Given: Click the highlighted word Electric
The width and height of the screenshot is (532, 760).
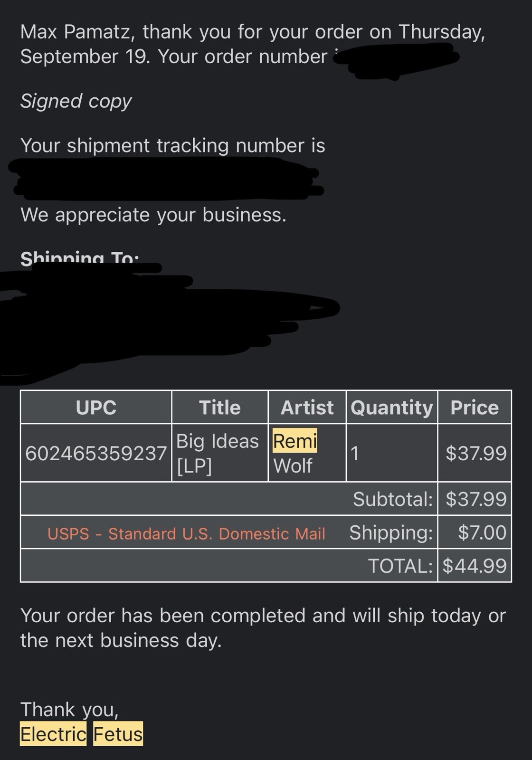Looking at the screenshot, I should pyautogui.click(x=53, y=734).
